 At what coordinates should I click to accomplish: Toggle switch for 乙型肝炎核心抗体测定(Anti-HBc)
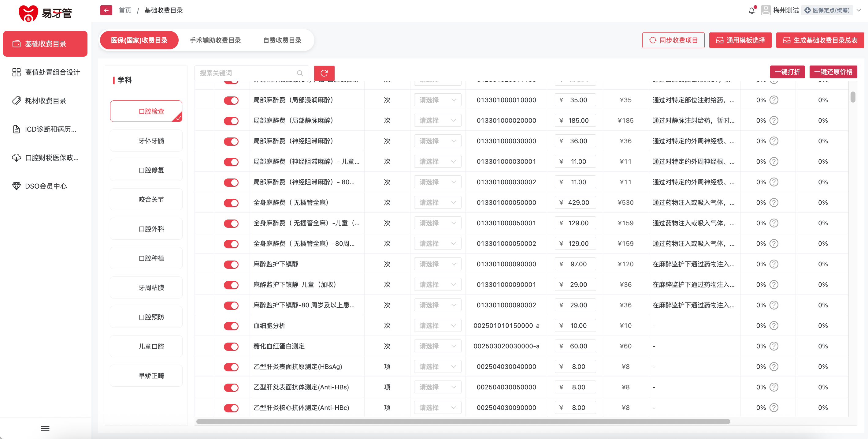click(231, 408)
